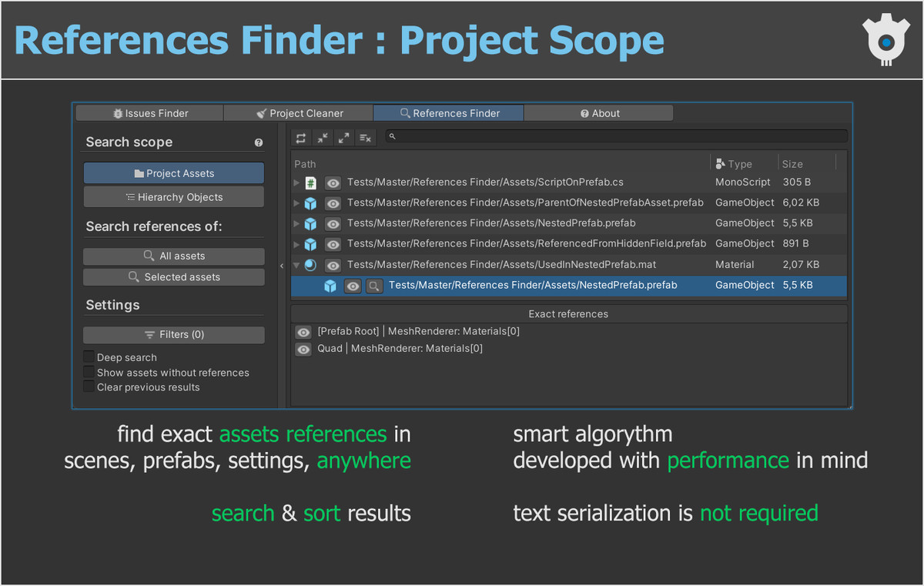924x586 pixels.
Task: Toggle visibility eye on [Prefab Root] MeshRenderer reference
Action: 303,332
